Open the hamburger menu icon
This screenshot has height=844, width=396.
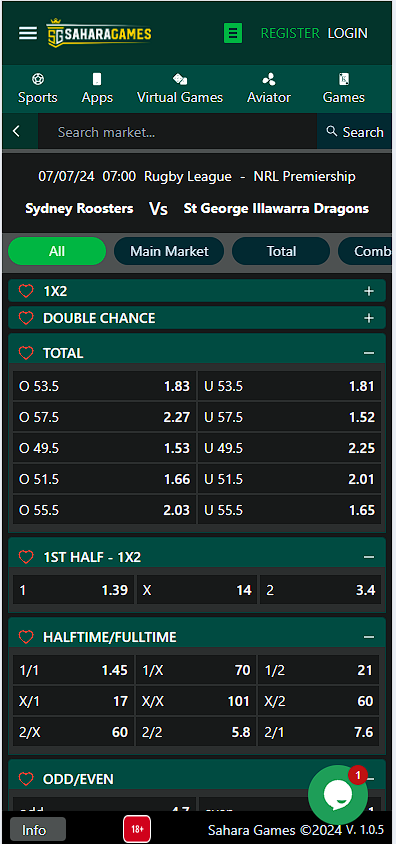point(28,33)
